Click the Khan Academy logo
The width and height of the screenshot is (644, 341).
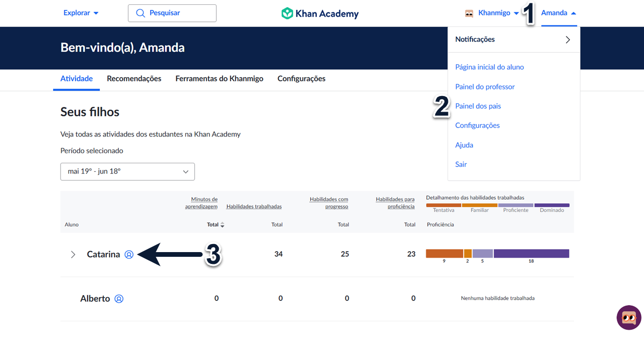pyautogui.click(x=320, y=13)
